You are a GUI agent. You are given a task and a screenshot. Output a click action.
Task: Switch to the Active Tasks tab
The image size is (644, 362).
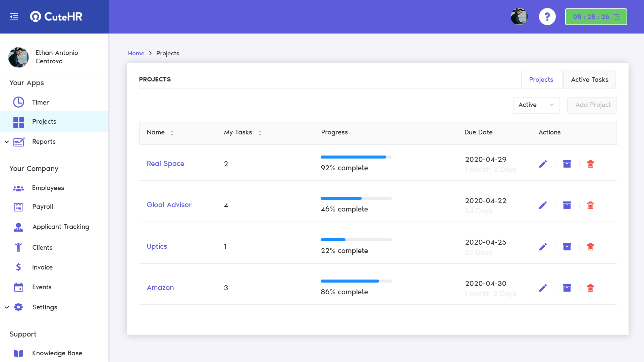click(590, 79)
